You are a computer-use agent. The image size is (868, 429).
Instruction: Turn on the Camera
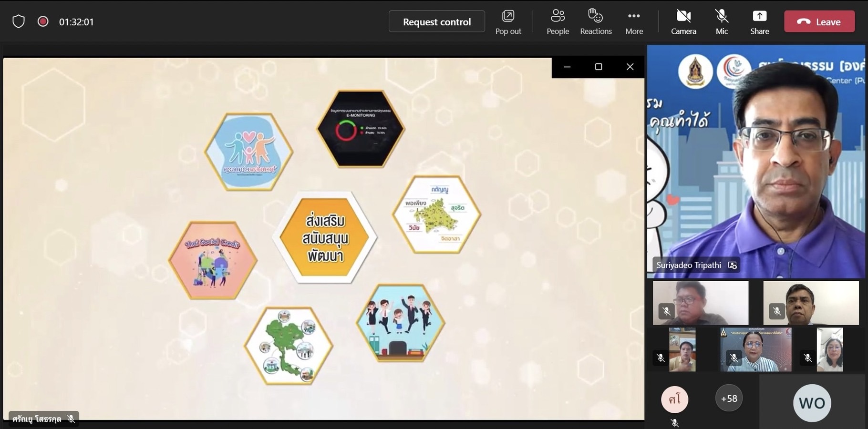683,22
